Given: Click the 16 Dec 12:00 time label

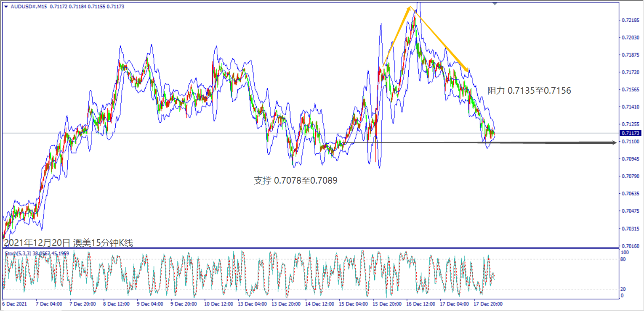Looking at the screenshot, I should pyautogui.click(x=420, y=304).
